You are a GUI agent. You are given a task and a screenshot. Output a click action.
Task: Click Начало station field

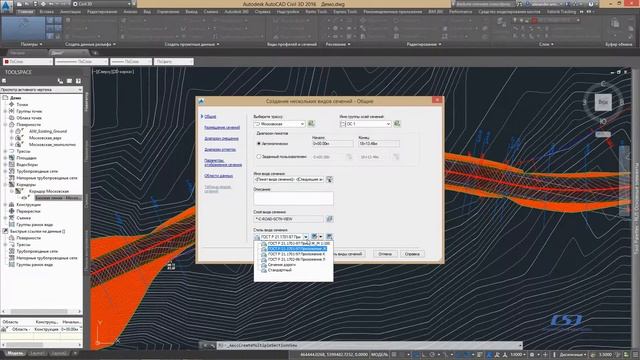pyautogui.click(x=332, y=144)
